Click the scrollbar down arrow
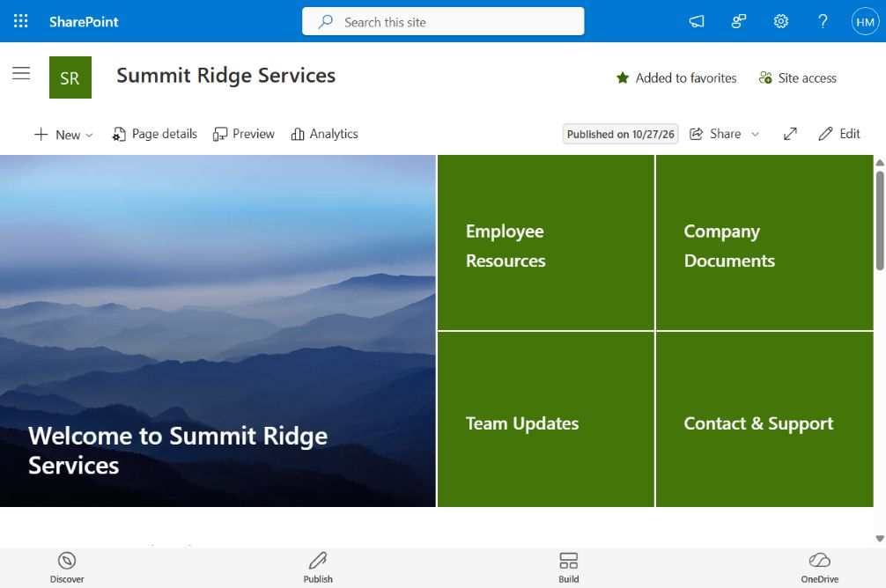The height and width of the screenshot is (588, 886). point(880,539)
